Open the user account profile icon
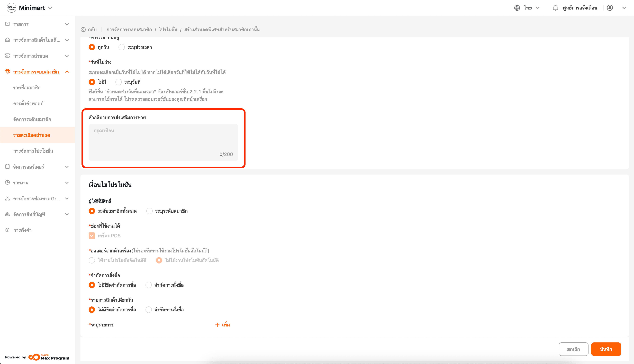Screen dimensions: 634x364 click(610, 8)
